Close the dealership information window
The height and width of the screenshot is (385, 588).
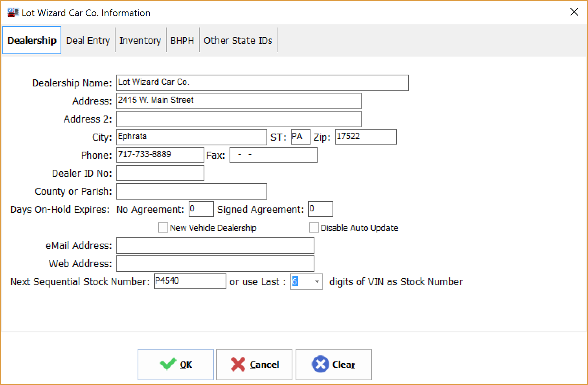(574, 12)
